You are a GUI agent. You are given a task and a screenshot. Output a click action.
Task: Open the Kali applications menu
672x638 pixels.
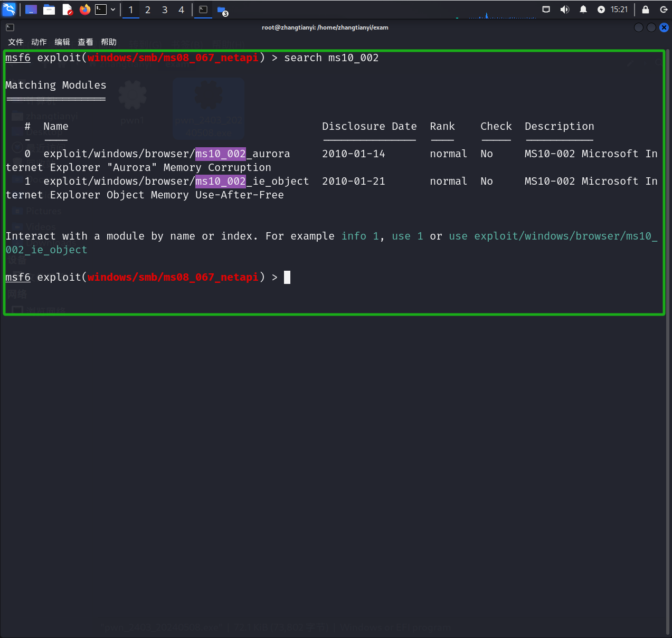tap(9, 9)
